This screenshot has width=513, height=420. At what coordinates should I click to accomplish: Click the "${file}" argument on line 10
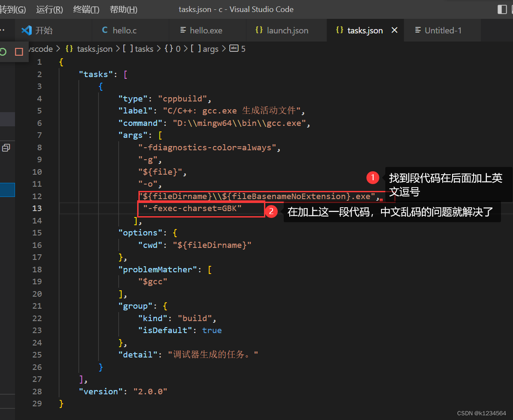[x=160, y=172]
